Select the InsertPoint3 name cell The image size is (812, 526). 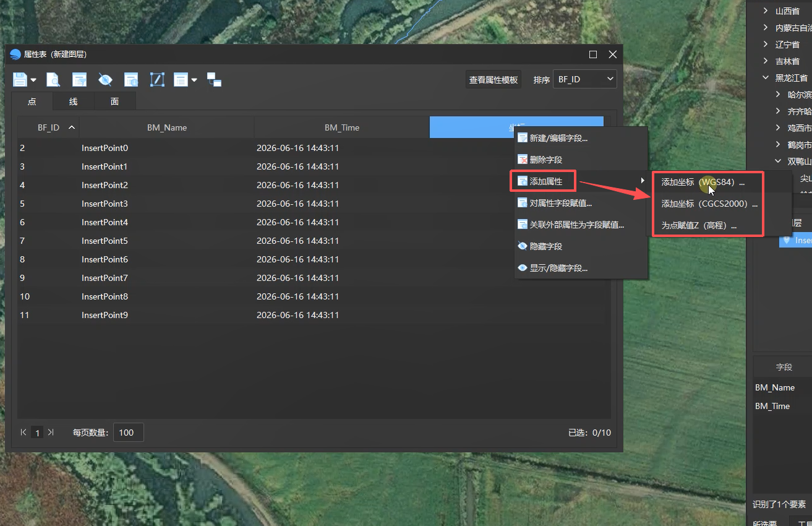pos(167,204)
